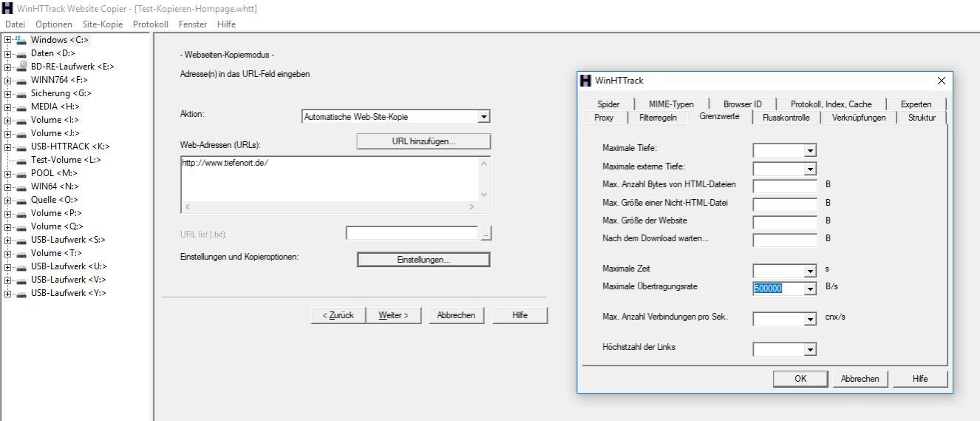The image size is (980, 421).
Task: Expand the Daten D: tree node
Action: click(7, 53)
